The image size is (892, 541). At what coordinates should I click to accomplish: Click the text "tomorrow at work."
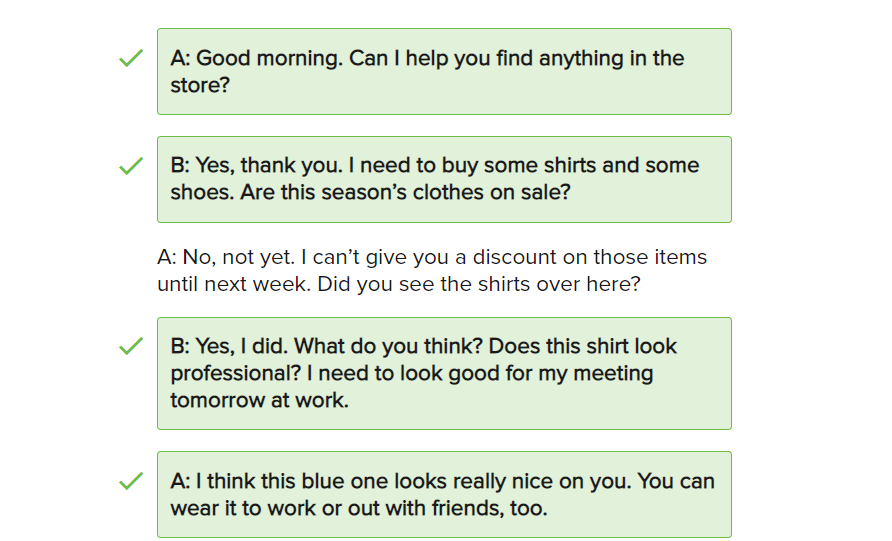(259, 400)
